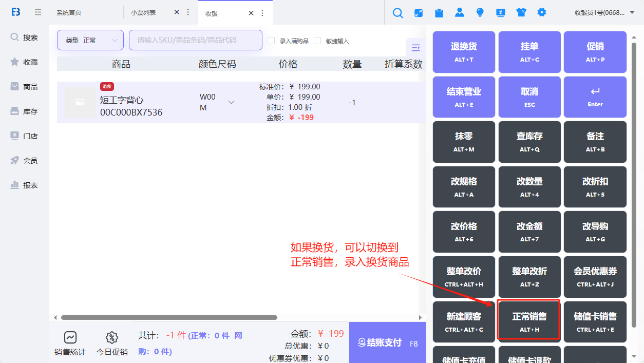The image size is (644, 363).
Task: Click the 新建顾客 button
Action: [464, 322]
